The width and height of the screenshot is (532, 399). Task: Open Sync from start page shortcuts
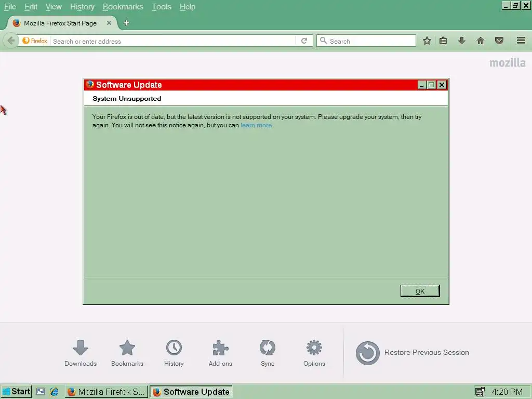268,353
